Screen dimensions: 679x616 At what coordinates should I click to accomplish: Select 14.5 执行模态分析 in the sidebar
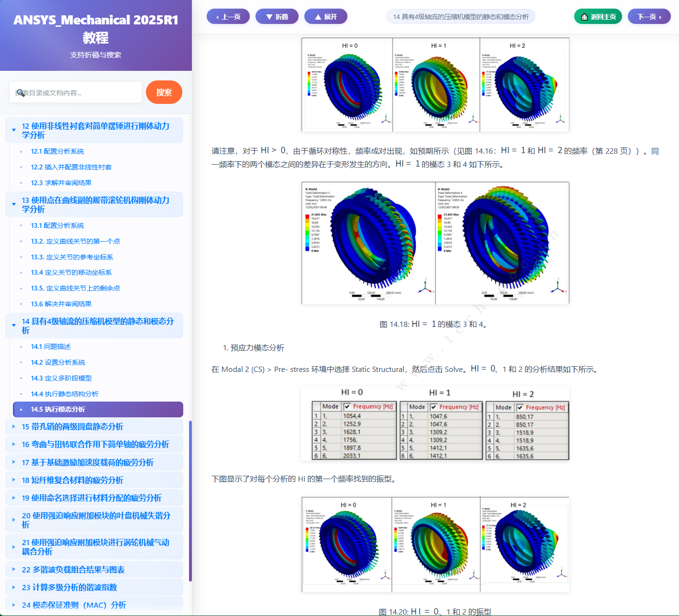(x=57, y=410)
